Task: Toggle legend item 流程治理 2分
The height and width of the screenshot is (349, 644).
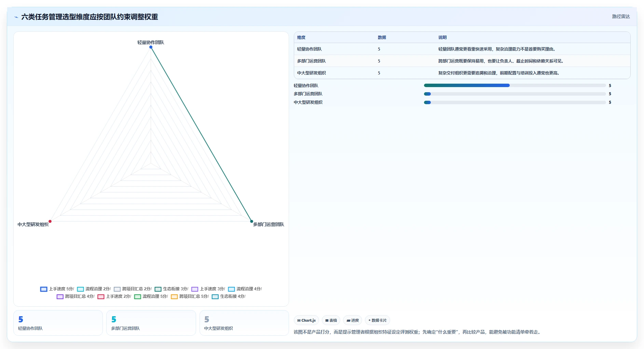Action: tap(94, 289)
